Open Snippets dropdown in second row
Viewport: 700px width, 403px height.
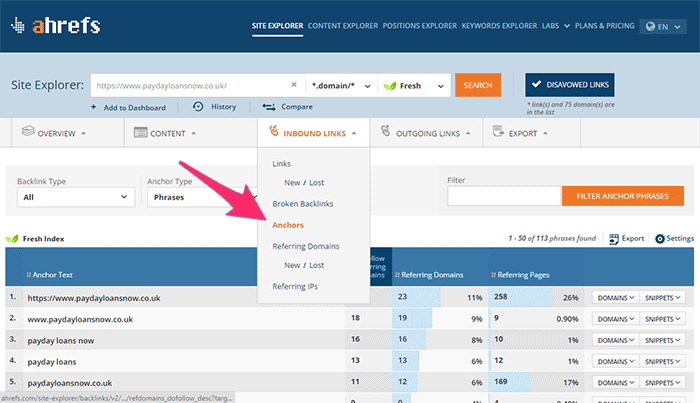pos(662,319)
